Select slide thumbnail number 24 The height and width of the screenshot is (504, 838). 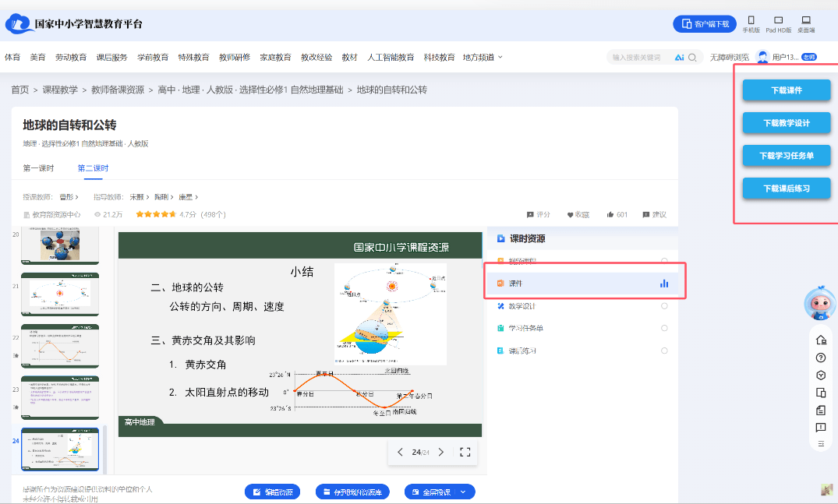(x=60, y=449)
